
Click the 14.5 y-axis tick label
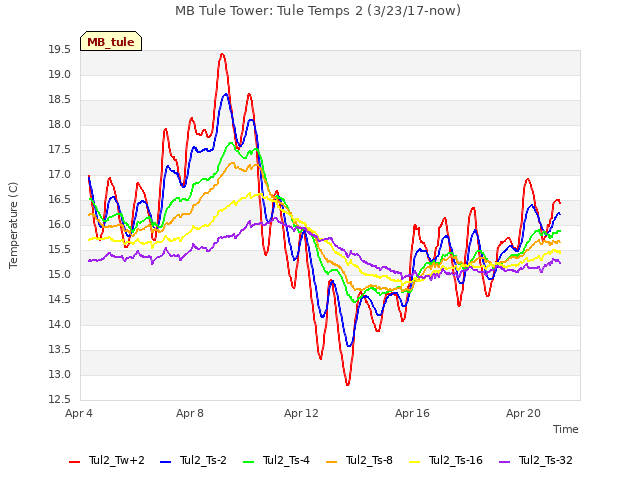60,300
